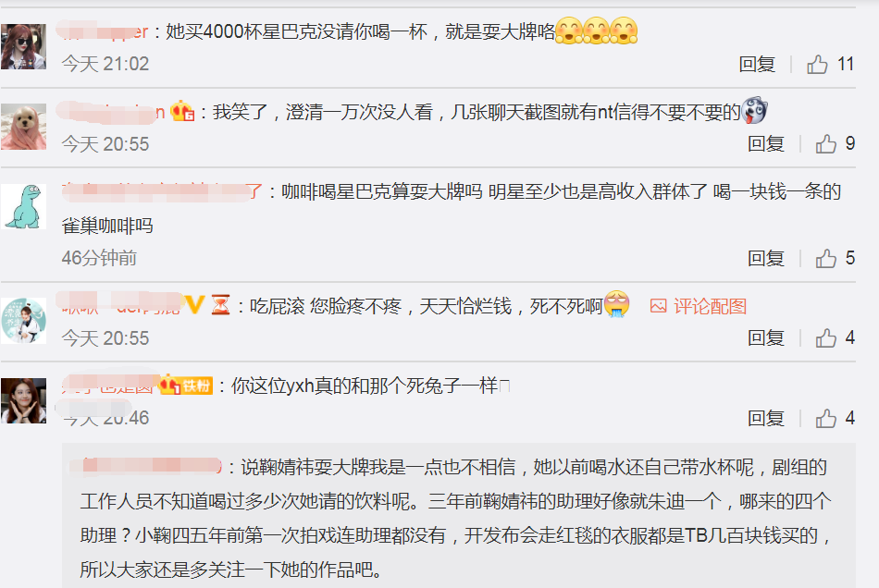This screenshot has width=879, height=588.
Task: Open the puppy profile avatar
Action: 23,127
